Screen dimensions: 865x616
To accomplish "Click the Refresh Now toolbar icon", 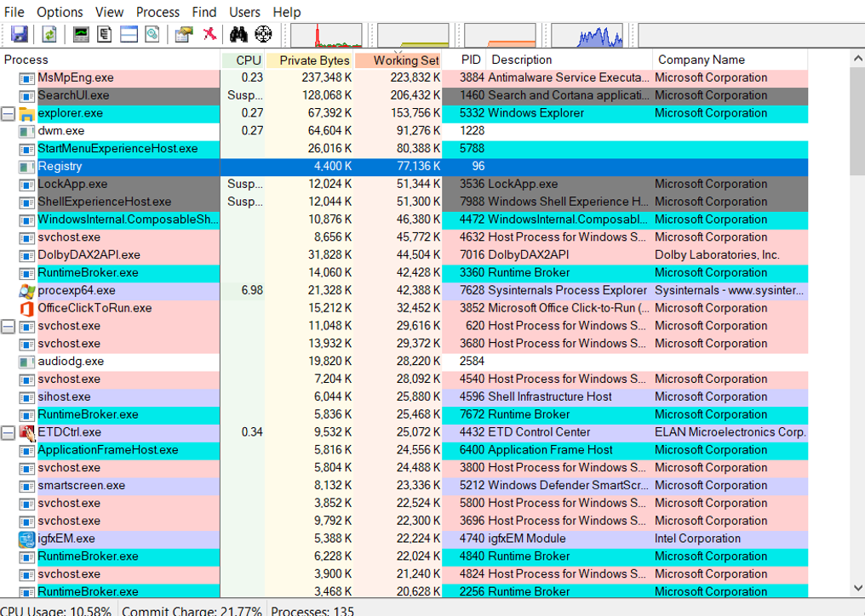I will point(49,35).
